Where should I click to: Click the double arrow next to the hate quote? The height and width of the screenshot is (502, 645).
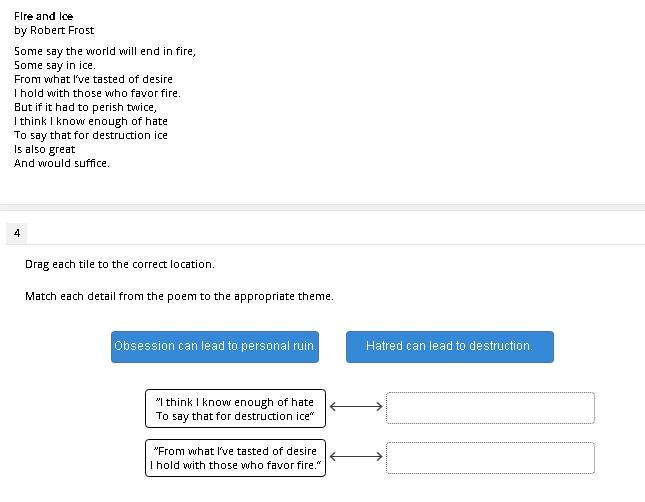coord(356,406)
